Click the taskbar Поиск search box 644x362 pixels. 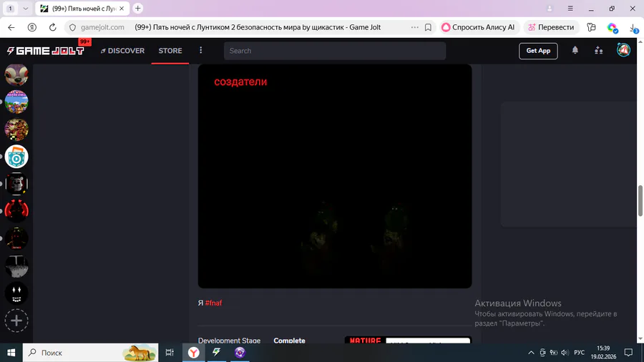(x=90, y=353)
